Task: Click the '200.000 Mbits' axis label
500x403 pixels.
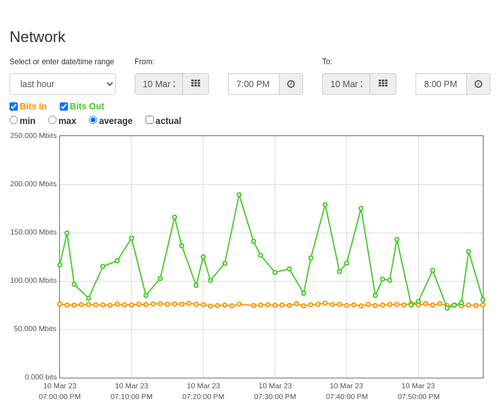Action: coord(33,184)
